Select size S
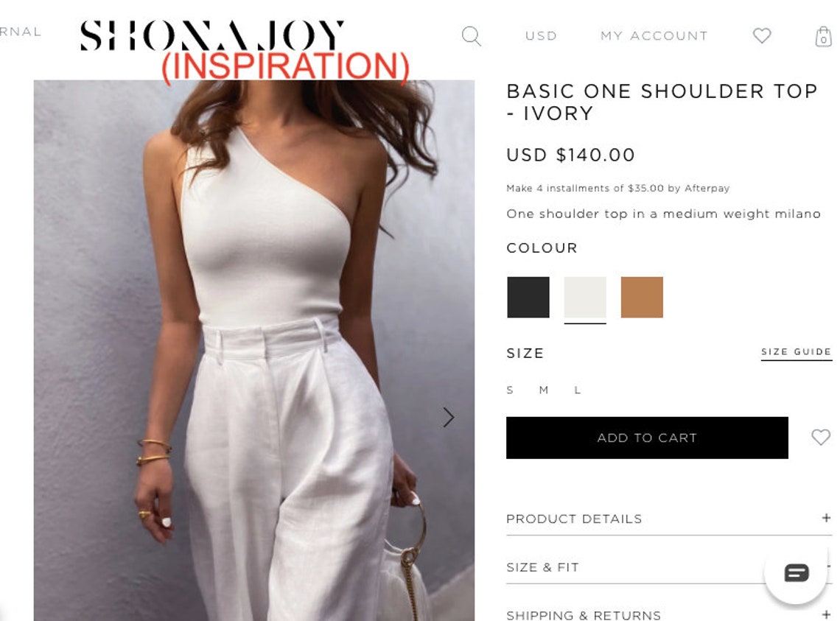 (510, 390)
